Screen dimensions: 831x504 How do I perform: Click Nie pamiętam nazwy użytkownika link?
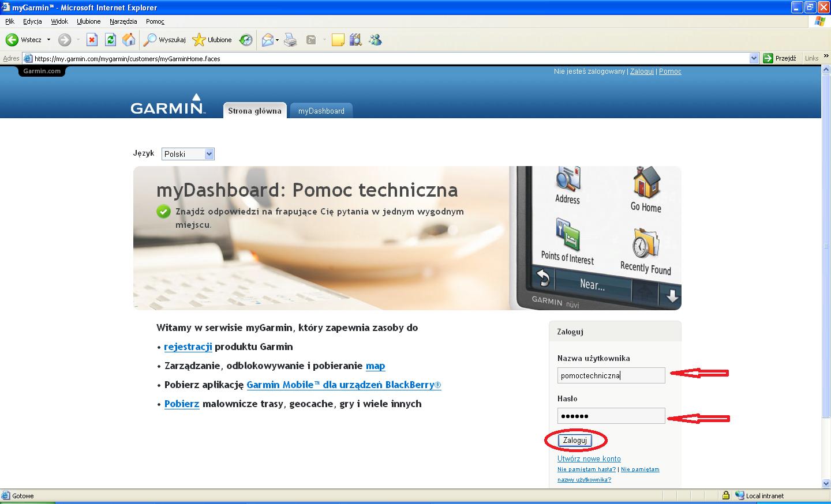pos(608,475)
